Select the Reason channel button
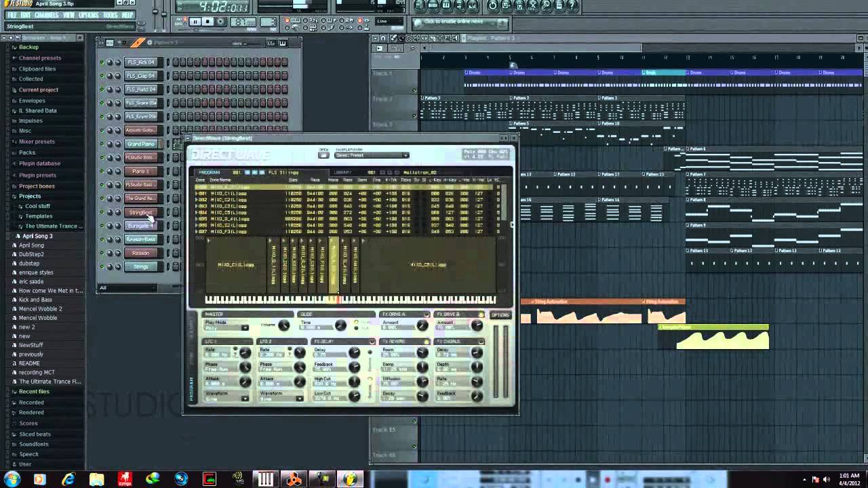868x488 pixels. click(x=141, y=253)
